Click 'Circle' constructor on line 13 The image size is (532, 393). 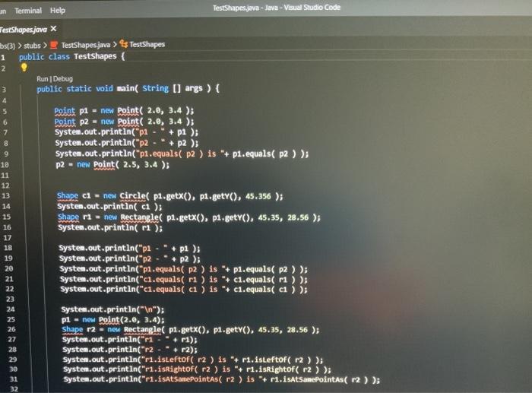pyautogui.click(x=132, y=196)
